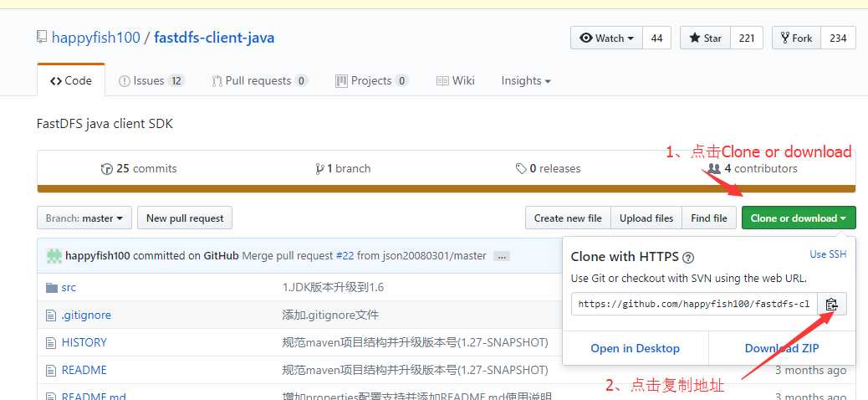Fork the repository

pyautogui.click(x=796, y=38)
